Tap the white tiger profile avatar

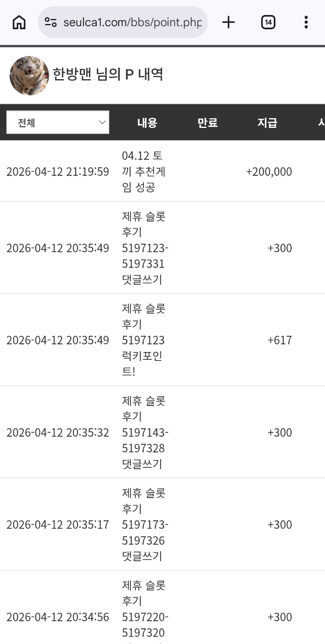tap(29, 76)
